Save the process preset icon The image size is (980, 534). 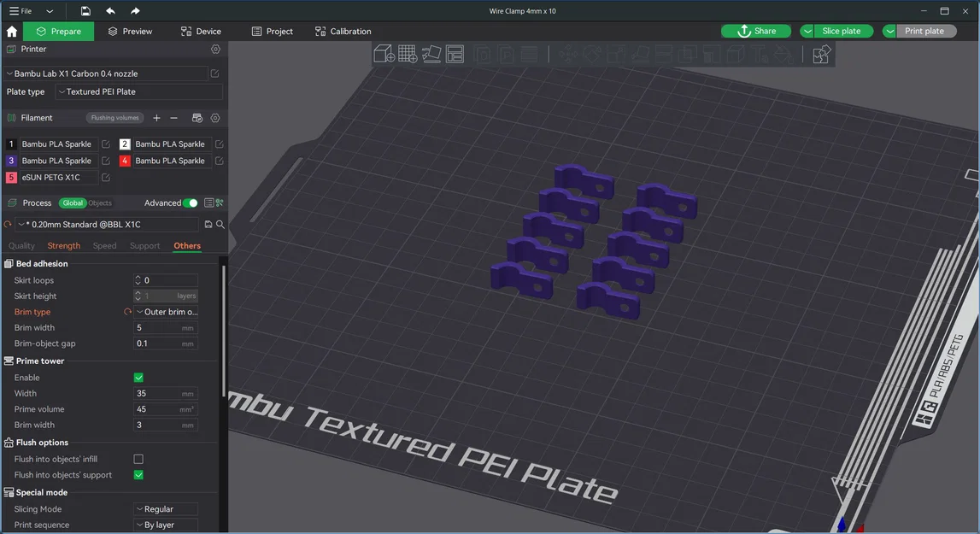pos(208,225)
